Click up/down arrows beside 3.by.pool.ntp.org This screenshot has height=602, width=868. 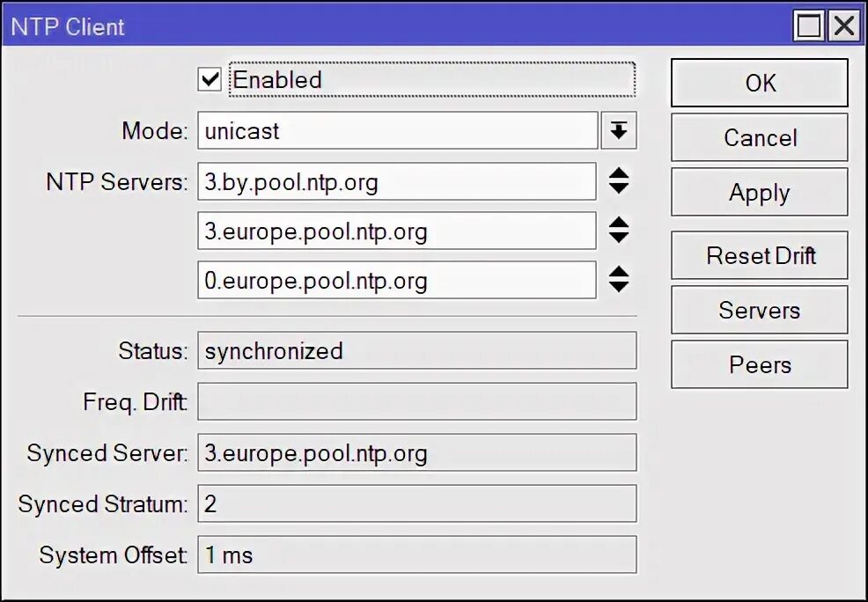[618, 181]
